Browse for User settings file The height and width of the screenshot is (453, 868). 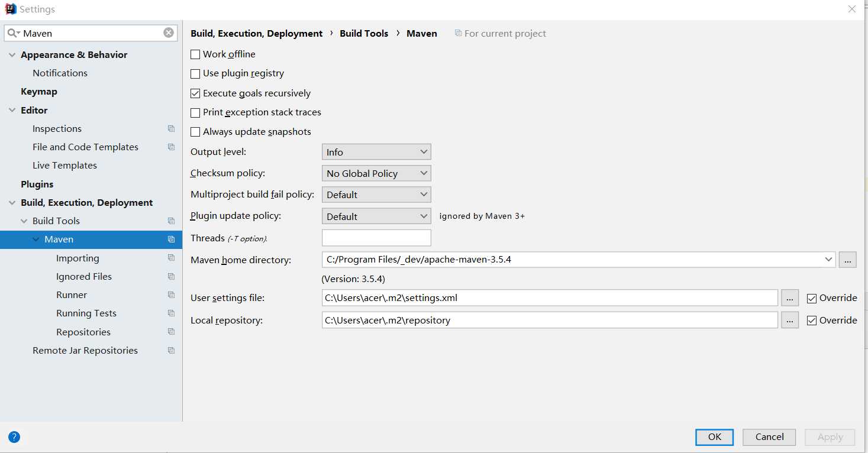tap(790, 297)
